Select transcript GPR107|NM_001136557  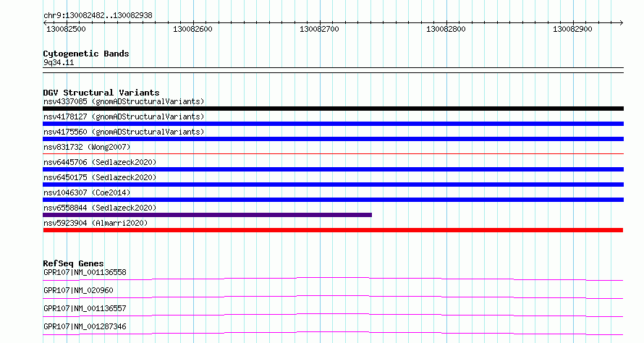click(x=85, y=308)
